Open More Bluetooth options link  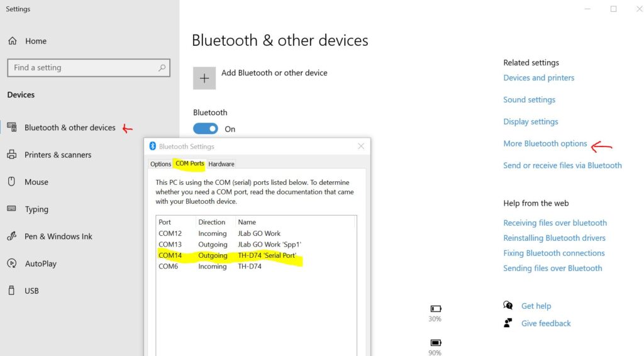(545, 143)
